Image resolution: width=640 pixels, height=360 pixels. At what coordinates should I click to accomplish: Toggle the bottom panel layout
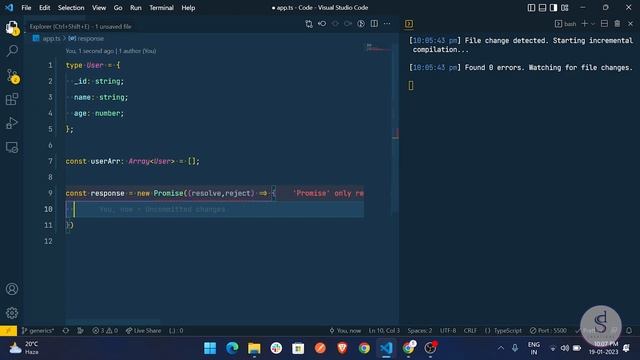point(542,8)
